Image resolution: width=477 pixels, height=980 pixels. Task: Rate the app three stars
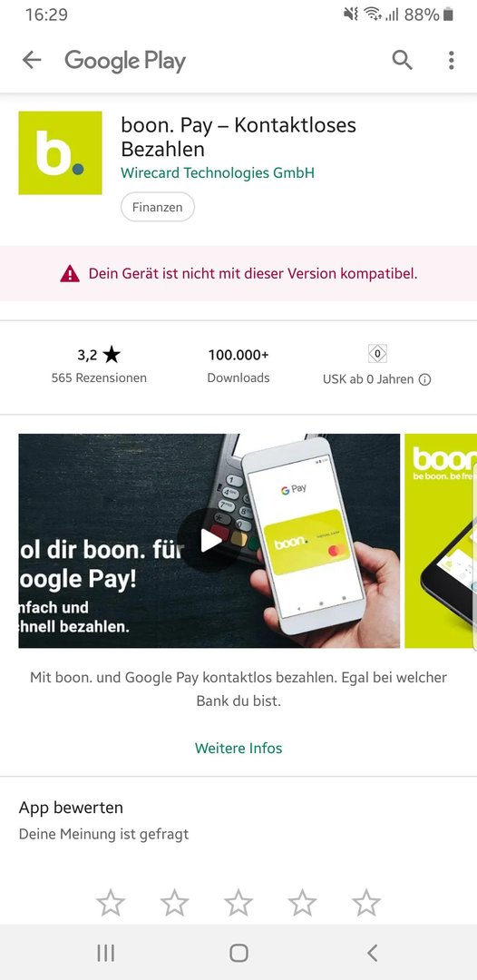click(x=238, y=903)
